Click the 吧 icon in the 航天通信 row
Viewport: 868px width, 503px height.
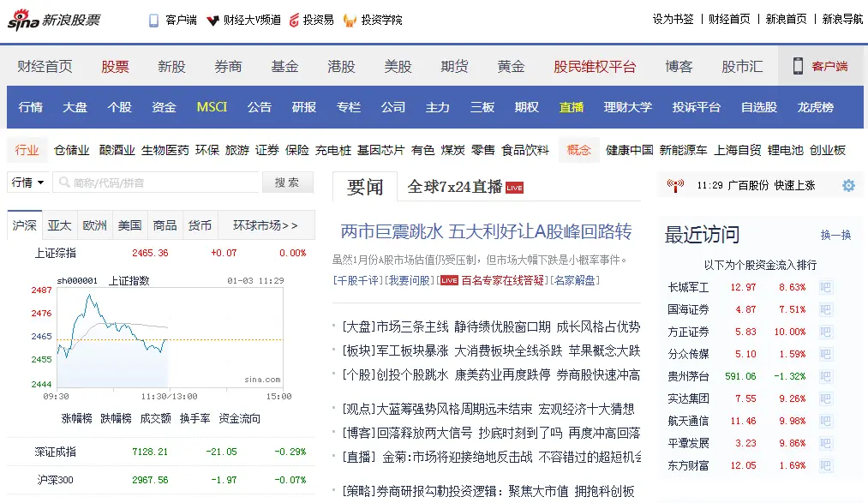click(x=825, y=421)
